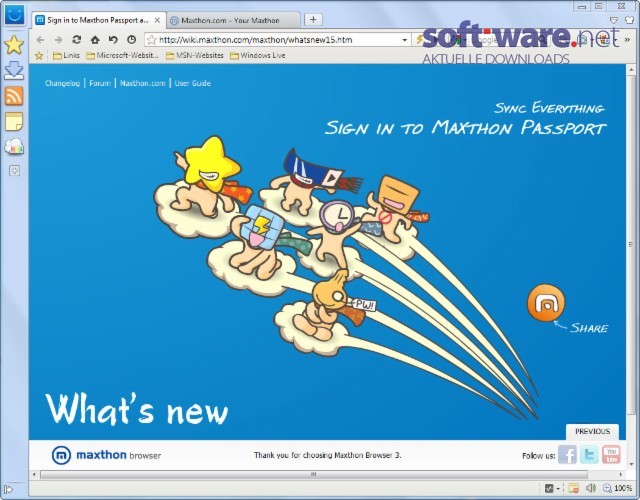Image resolution: width=640 pixels, height=500 pixels.
Task: Toggle the status bar checkmark icon
Action: (x=549, y=488)
